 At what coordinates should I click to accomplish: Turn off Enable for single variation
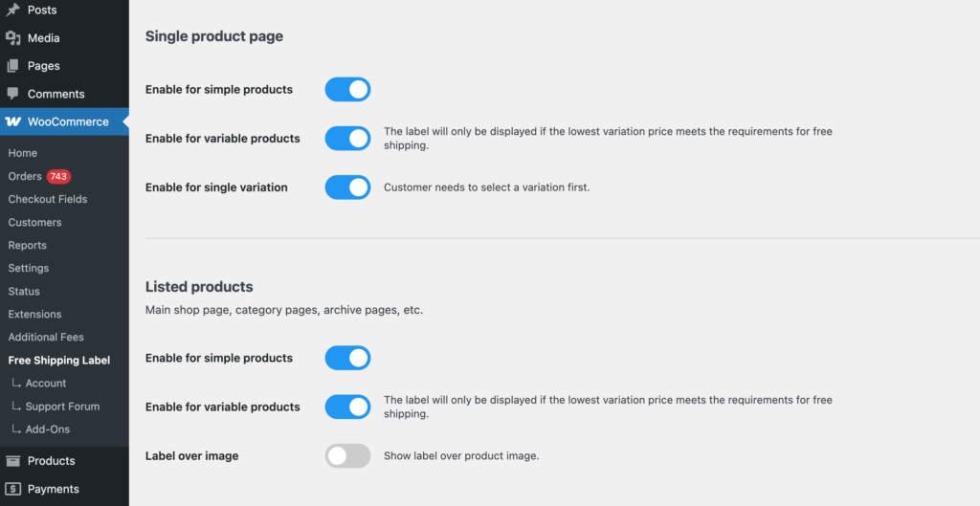347,187
